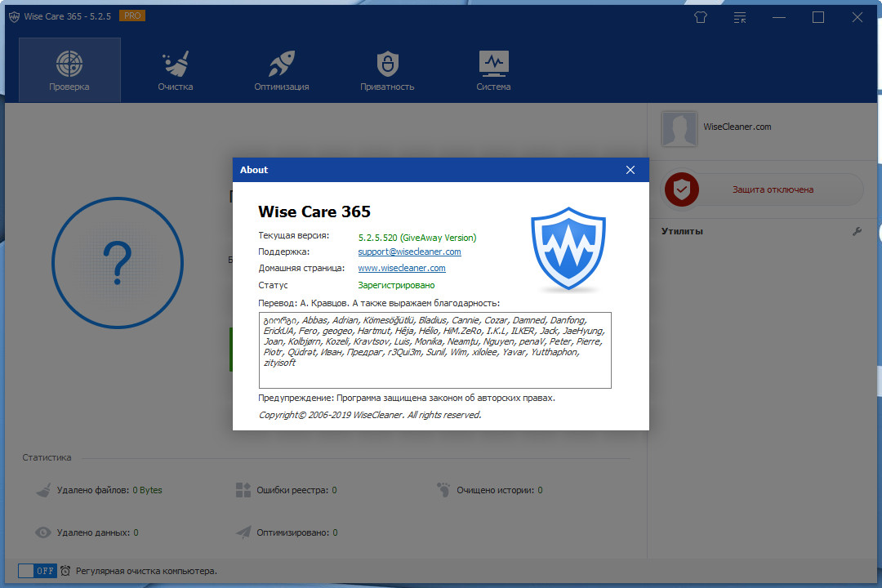The height and width of the screenshot is (588, 882).
Task: Click the eye icon by Удалено данных
Action: click(43, 532)
